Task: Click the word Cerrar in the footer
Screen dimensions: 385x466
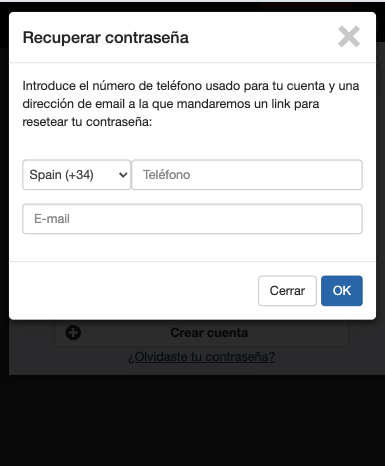Action: point(287,291)
